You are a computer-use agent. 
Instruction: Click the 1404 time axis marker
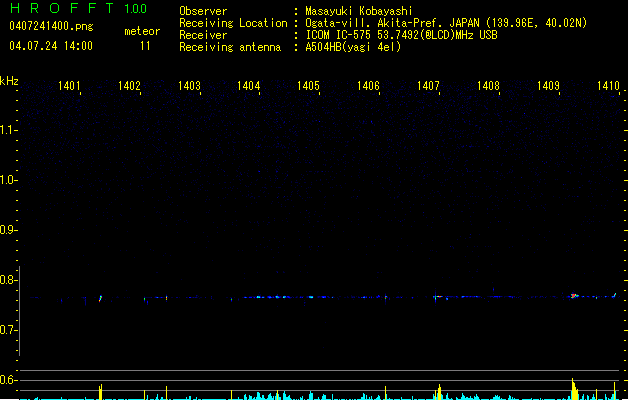pos(248,86)
